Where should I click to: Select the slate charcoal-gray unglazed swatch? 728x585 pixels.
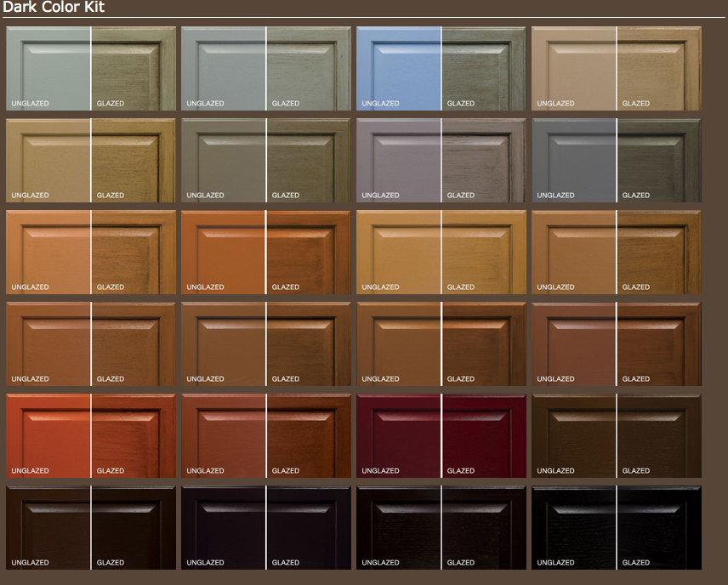click(573, 160)
